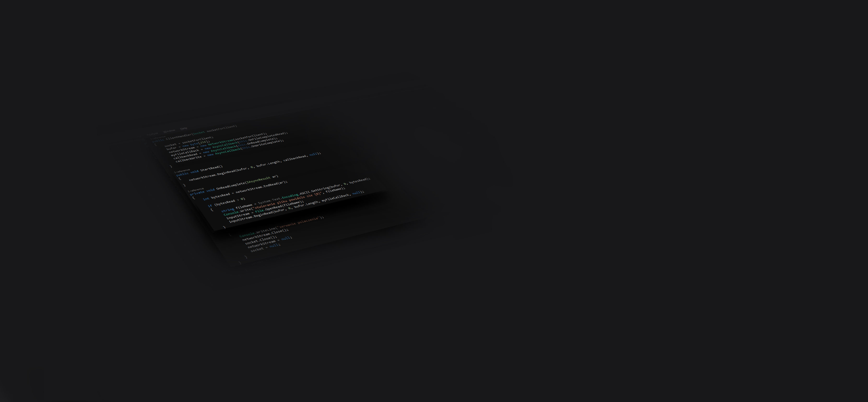
Task: Click the socket.Close() line
Action: point(261,240)
